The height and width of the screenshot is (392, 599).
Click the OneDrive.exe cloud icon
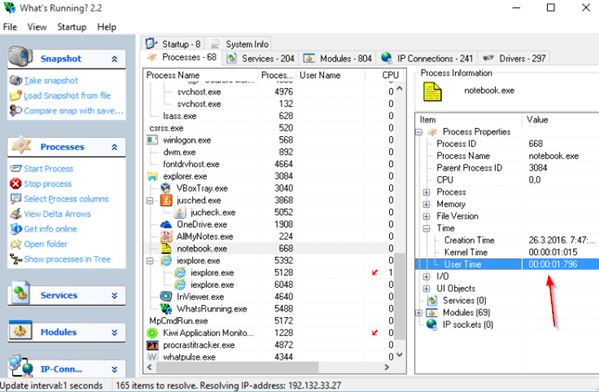pos(166,224)
